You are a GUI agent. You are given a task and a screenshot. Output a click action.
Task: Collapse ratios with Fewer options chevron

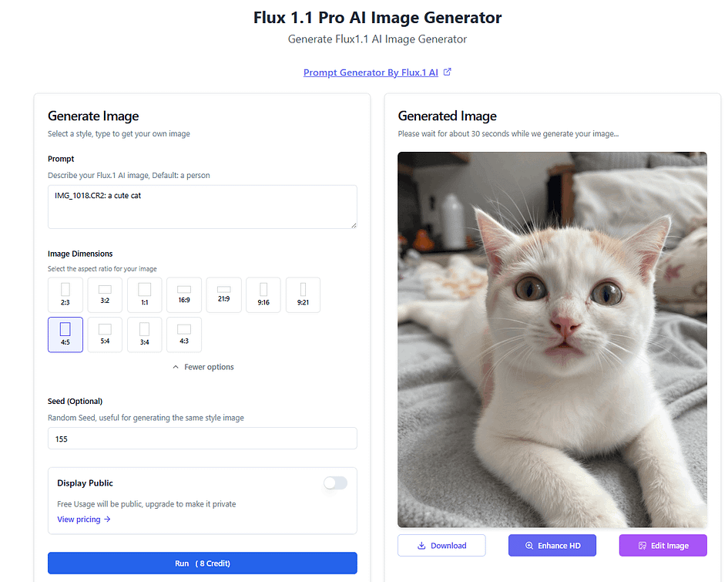[x=176, y=367]
